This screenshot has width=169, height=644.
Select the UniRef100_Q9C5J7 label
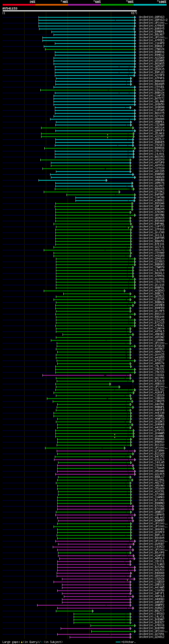click(x=152, y=139)
